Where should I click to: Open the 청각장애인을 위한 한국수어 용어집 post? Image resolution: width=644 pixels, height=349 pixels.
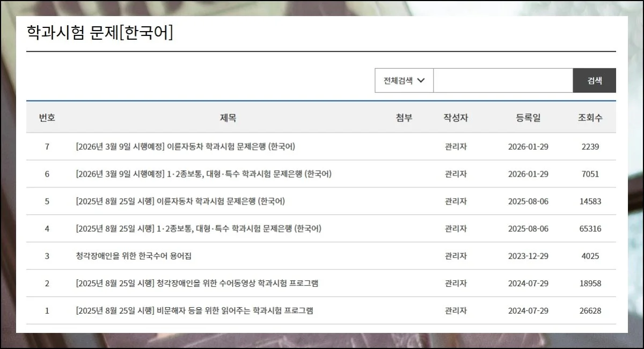134,256
